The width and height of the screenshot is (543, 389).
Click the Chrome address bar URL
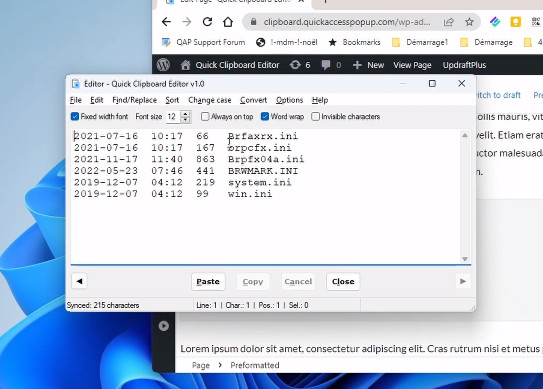click(x=347, y=22)
